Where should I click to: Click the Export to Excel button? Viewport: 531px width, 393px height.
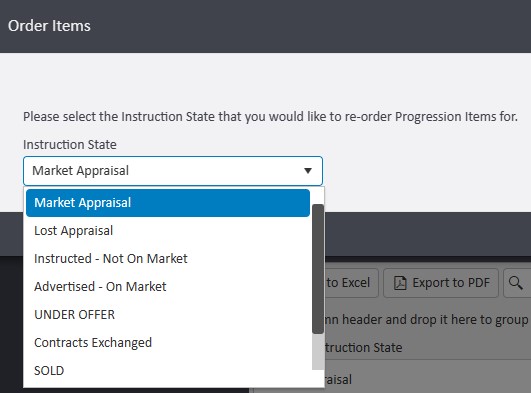pyautogui.click(x=349, y=283)
